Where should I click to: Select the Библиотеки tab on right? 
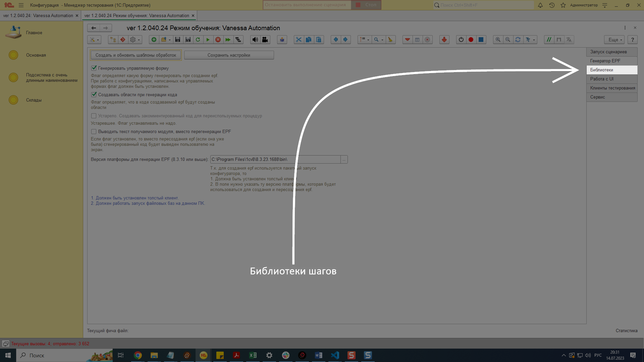(x=611, y=70)
